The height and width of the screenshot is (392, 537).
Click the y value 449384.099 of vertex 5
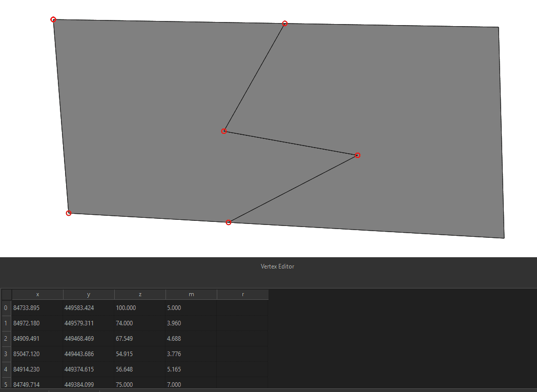click(x=88, y=384)
